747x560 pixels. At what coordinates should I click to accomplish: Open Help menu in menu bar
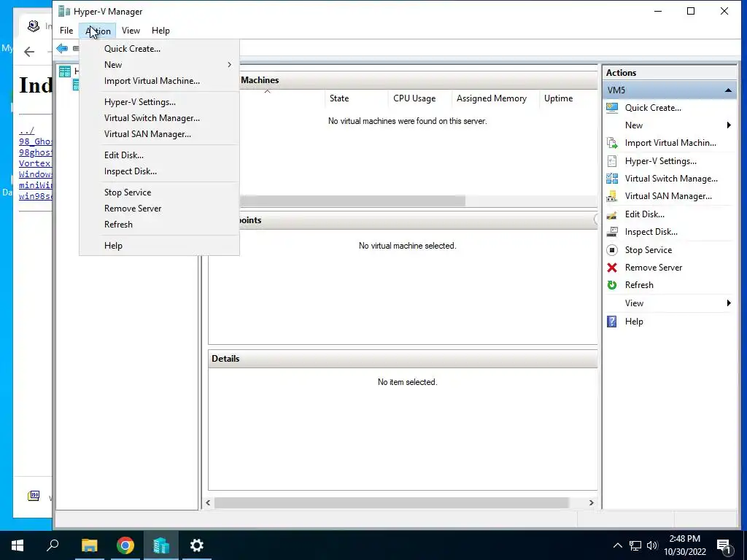[160, 31]
